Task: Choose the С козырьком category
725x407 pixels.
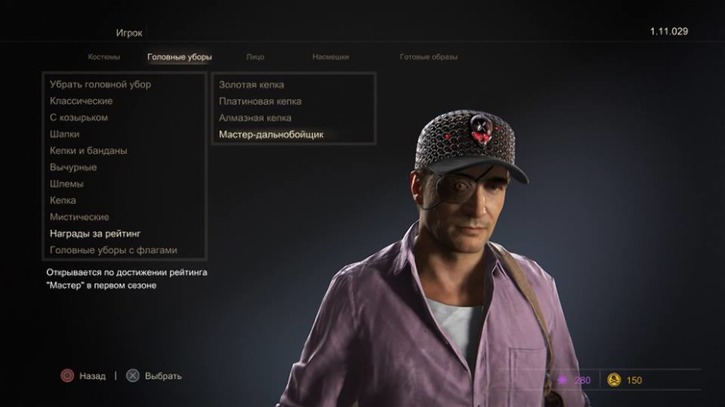Action: pos(79,117)
